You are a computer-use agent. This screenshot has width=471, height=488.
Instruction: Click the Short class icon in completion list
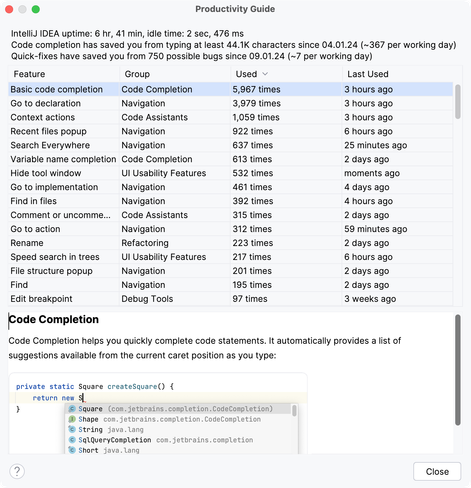(72, 450)
